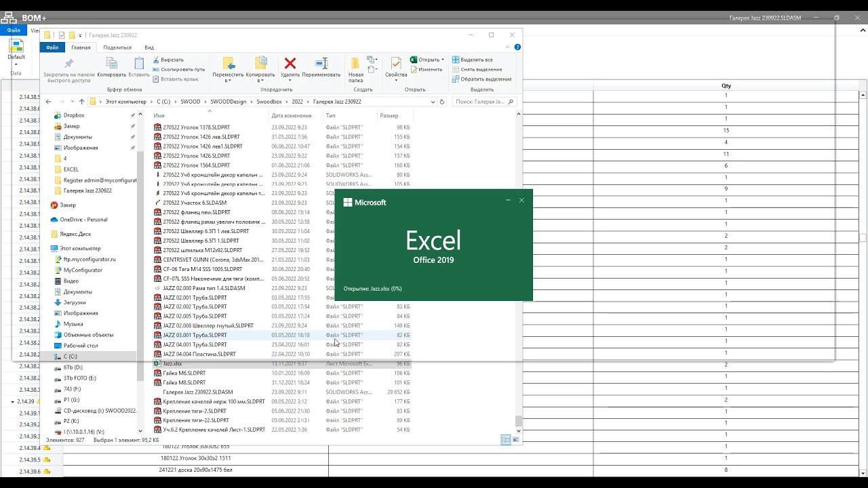The image size is (868, 488).
Task: Select file 270522 Участок 6.SLDASM
Action: pos(195,203)
